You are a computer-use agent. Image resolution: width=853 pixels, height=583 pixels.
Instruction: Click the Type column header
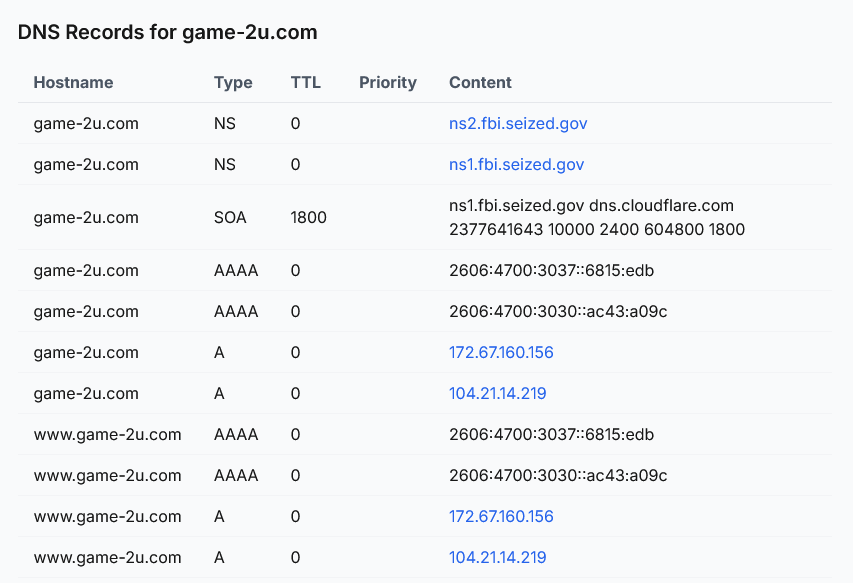(233, 82)
